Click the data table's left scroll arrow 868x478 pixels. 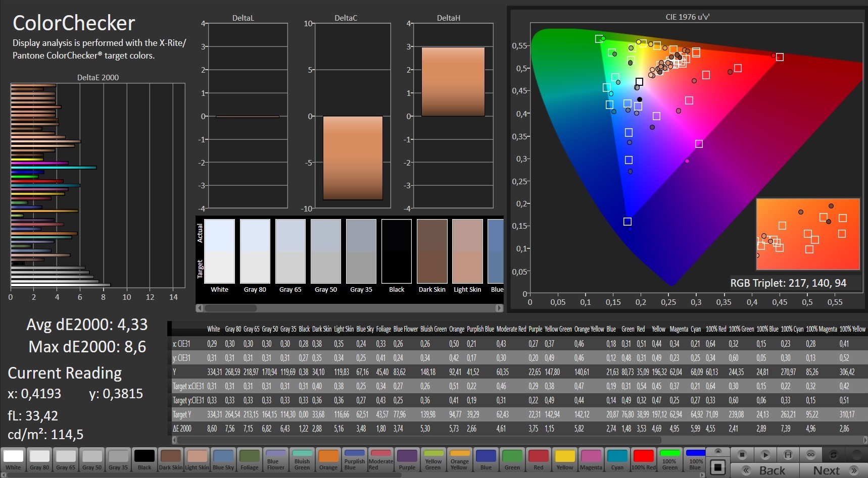pos(175,440)
